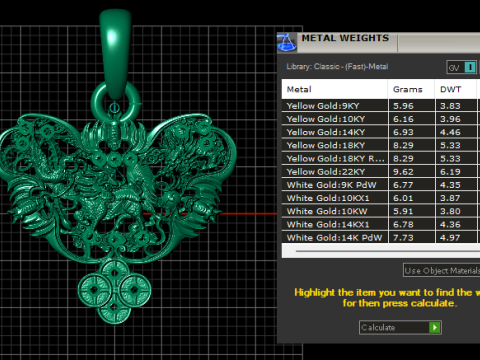This screenshot has height=360, width=480.
Task: Click the horizontal scrollbar below the metal table
Action: (x=387, y=251)
